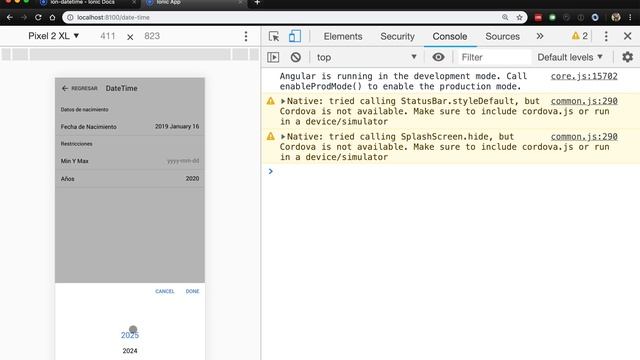Open device toolbar more options menu
The image size is (640, 360).
246,36
